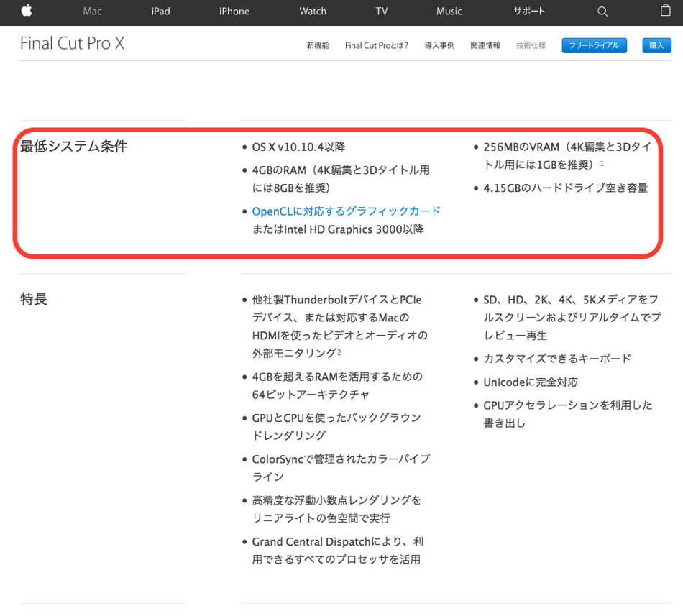Click the Final Cut Pro X title

72,44
